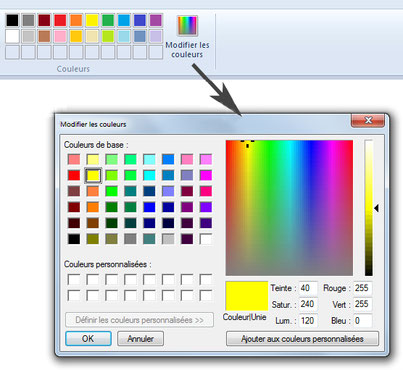
Task: Click the vertical luminosity gradient bar
Action: (x=368, y=208)
